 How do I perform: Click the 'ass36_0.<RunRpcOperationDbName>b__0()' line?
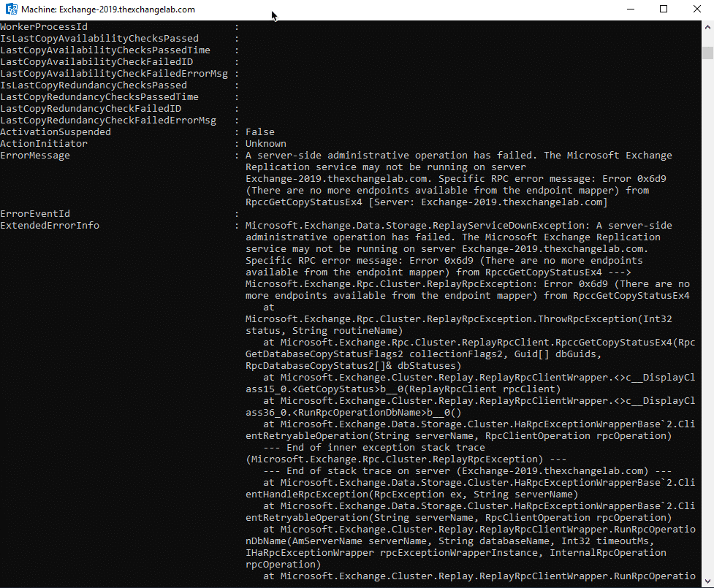click(x=354, y=413)
